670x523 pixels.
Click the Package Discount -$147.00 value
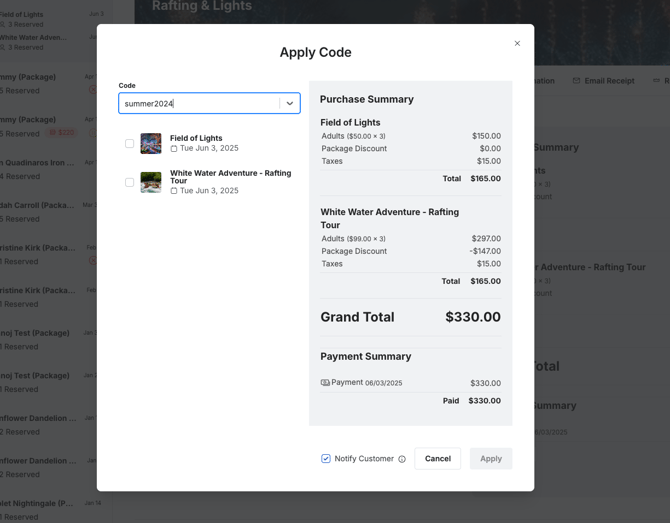click(x=485, y=251)
